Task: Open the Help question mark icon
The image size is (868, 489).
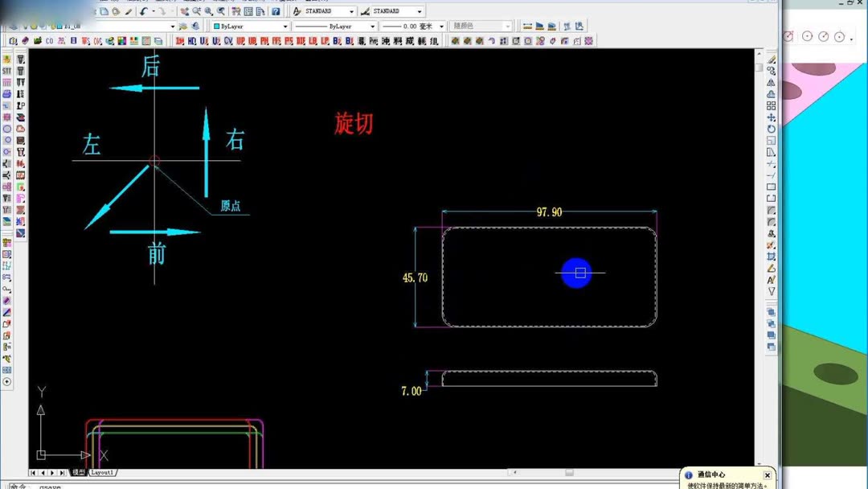Action: click(276, 10)
